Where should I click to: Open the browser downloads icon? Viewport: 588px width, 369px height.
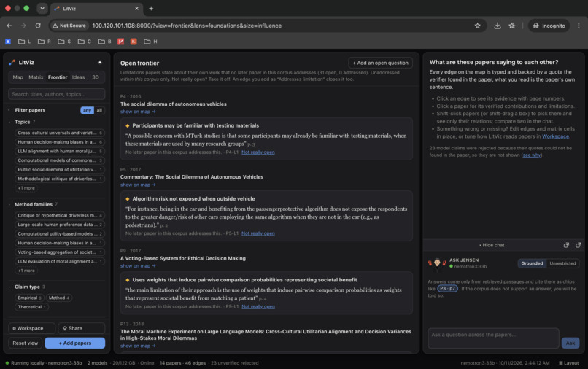coord(498,26)
